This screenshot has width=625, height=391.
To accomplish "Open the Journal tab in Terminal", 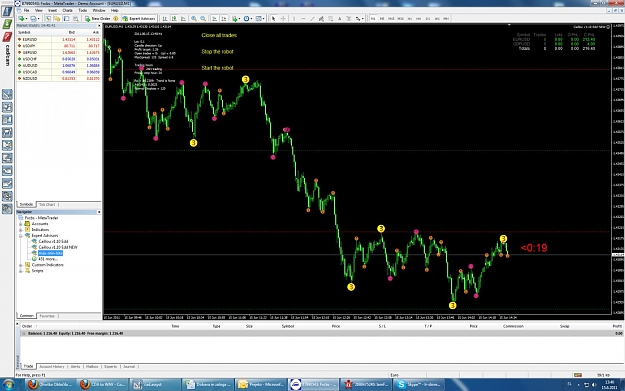I will tap(129, 366).
